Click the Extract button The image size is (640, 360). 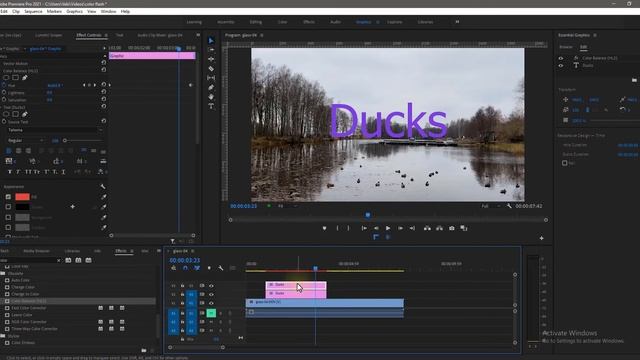coord(440,228)
